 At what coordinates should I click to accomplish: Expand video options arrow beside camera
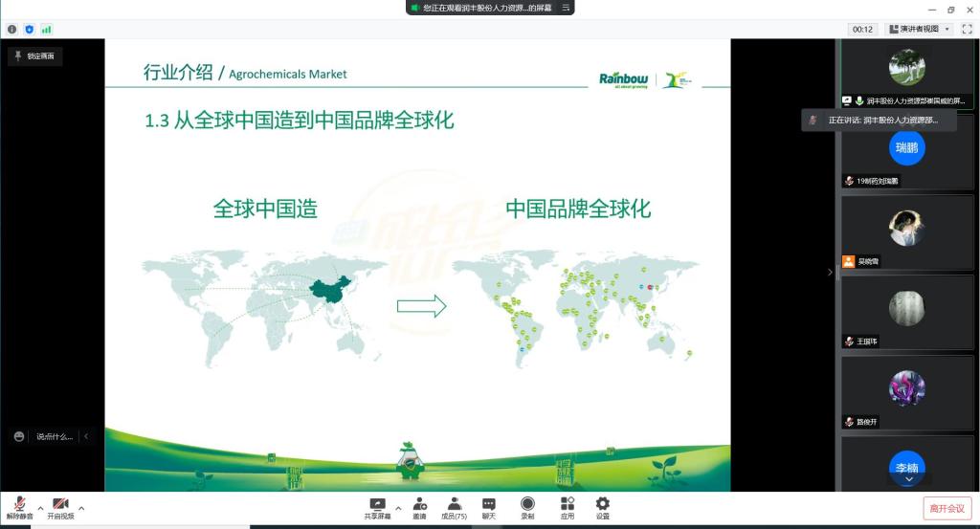coord(81,508)
